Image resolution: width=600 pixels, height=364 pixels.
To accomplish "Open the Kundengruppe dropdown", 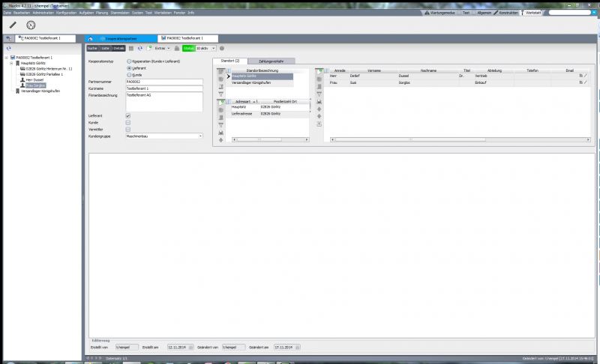I will 200,136.
